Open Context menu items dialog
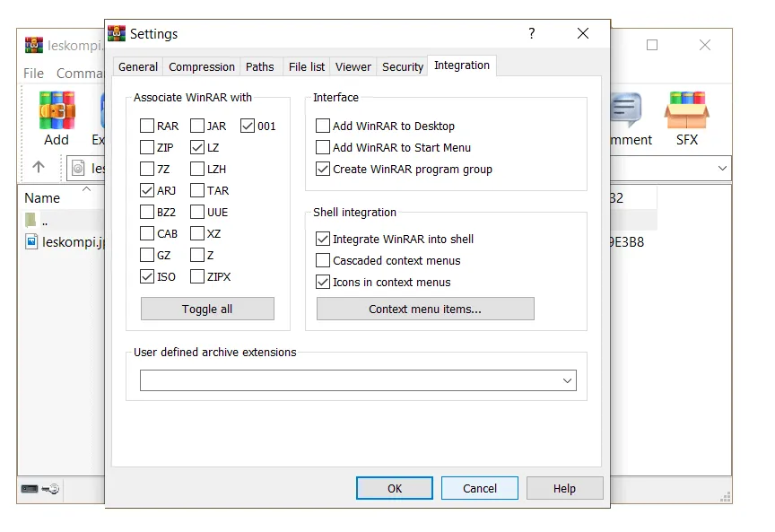 click(425, 309)
